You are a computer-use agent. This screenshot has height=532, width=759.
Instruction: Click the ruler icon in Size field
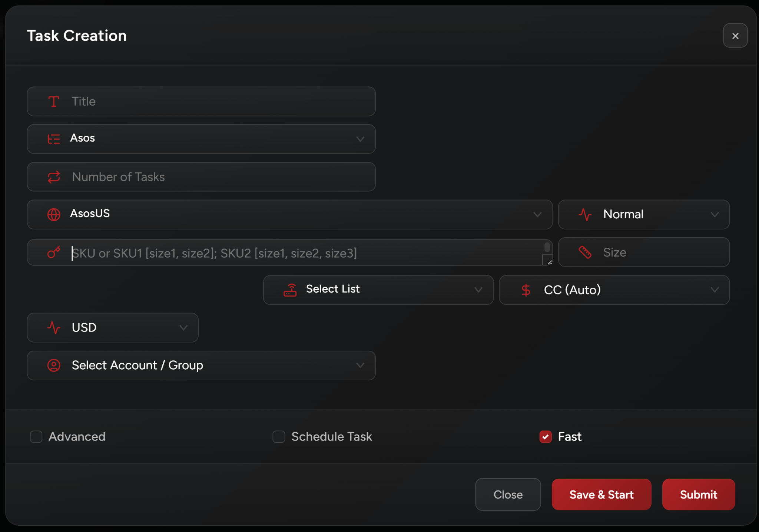585,252
